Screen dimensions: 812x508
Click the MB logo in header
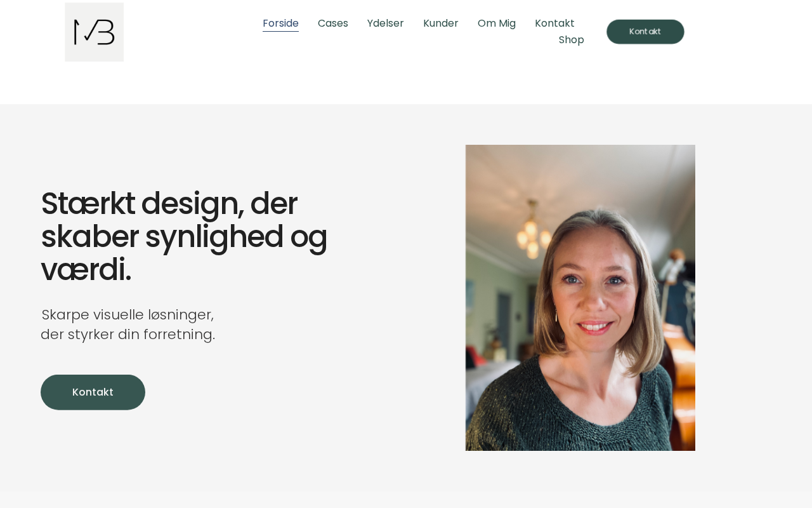pyautogui.click(x=94, y=32)
